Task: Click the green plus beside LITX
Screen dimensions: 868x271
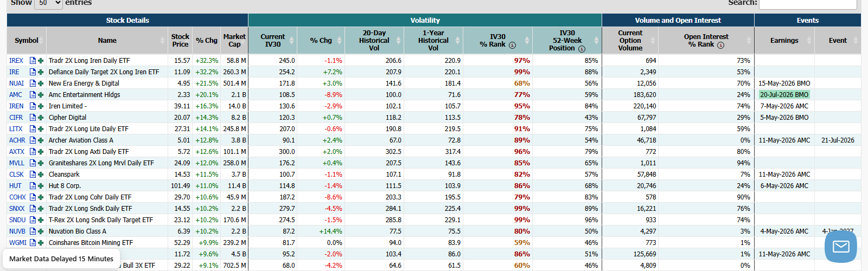Action: [41, 129]
